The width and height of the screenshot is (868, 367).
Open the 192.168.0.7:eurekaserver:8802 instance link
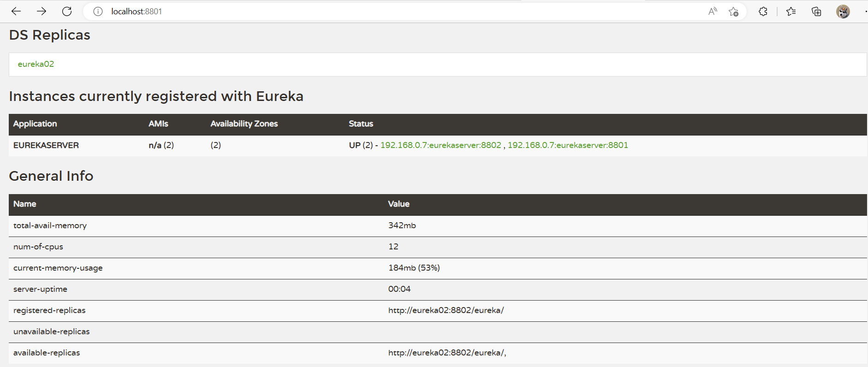tap(440, 145)
